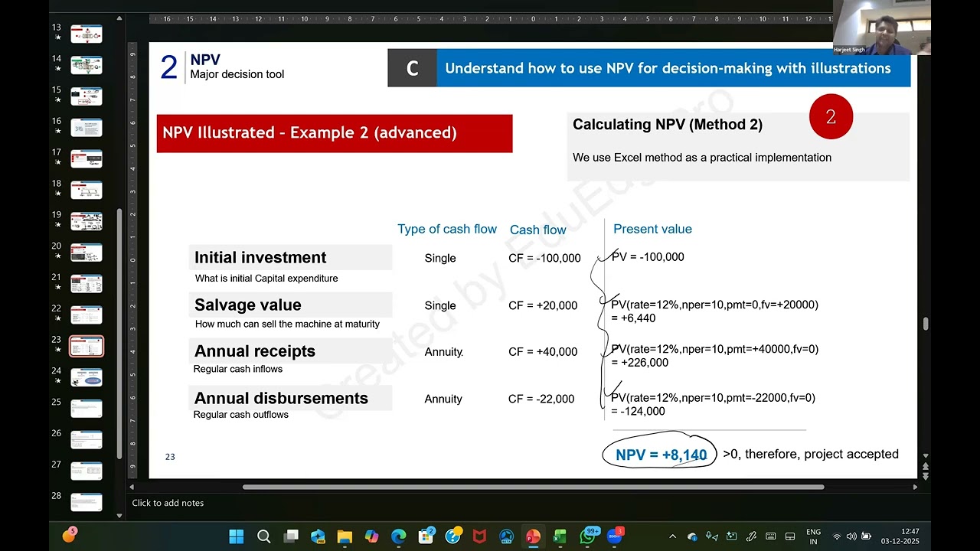Click the 'Salvage value' text box

click(x=290, y=305)
